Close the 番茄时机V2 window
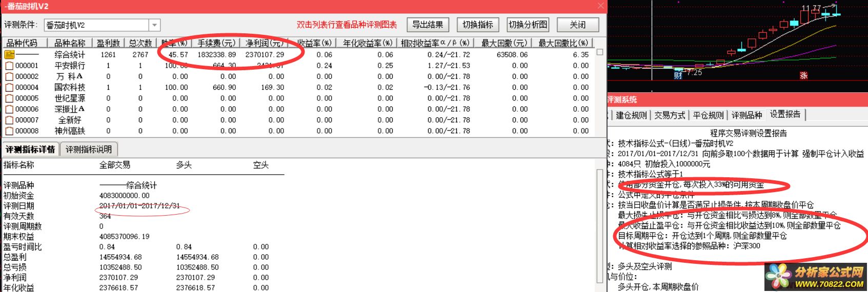The image size is (868, 292). [600, 6]
